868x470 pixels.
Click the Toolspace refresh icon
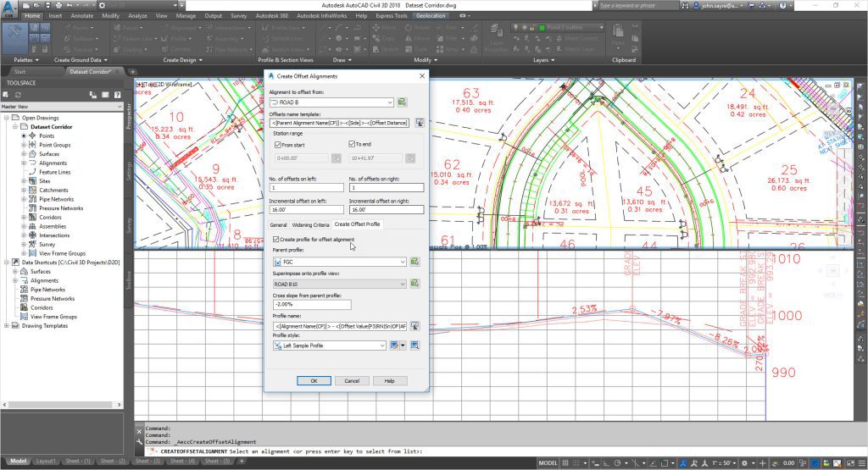18,95
